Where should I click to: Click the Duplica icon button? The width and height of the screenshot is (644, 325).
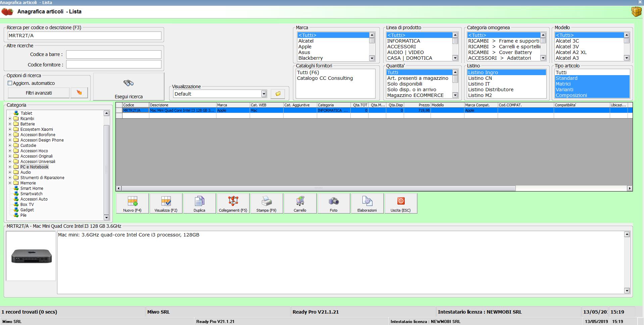199,203
